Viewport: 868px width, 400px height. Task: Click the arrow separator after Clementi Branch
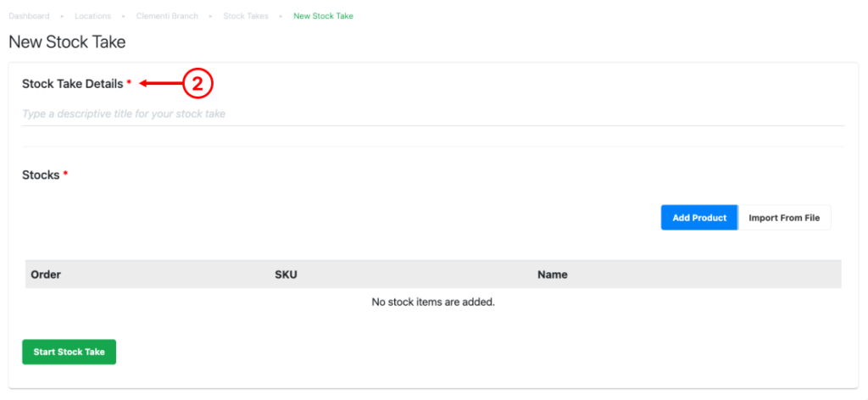point(211,17)
